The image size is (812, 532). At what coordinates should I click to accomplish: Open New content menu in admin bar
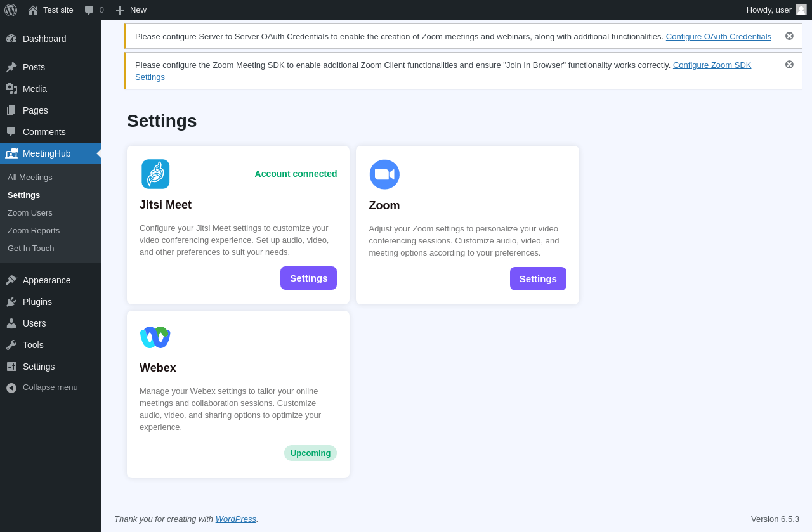pos(131,10)
